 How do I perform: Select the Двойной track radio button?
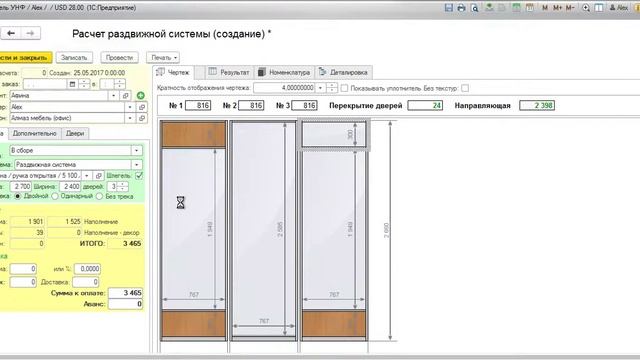click(18, 196)
